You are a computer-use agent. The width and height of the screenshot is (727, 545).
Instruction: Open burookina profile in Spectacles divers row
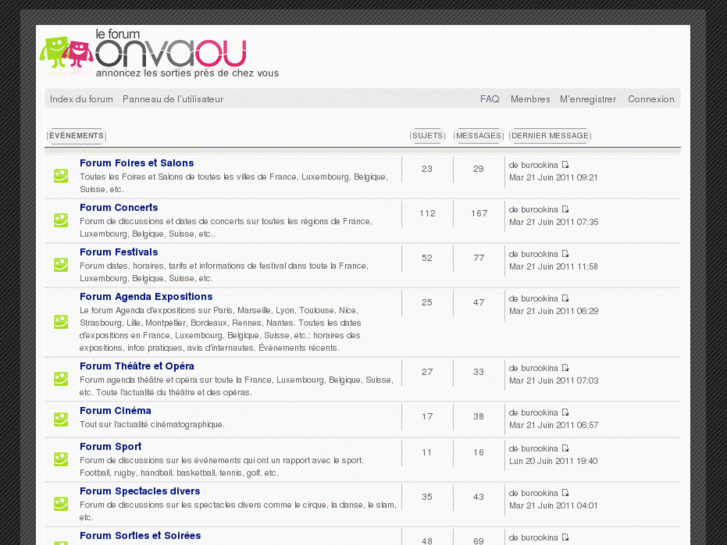[540, 493]
